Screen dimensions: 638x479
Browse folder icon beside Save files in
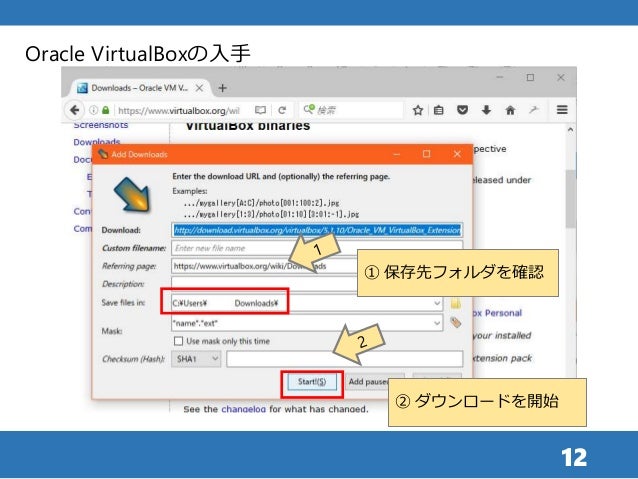coord(455,303)
